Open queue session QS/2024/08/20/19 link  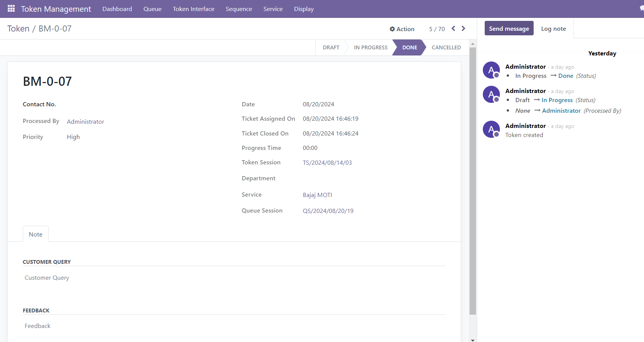328,211
